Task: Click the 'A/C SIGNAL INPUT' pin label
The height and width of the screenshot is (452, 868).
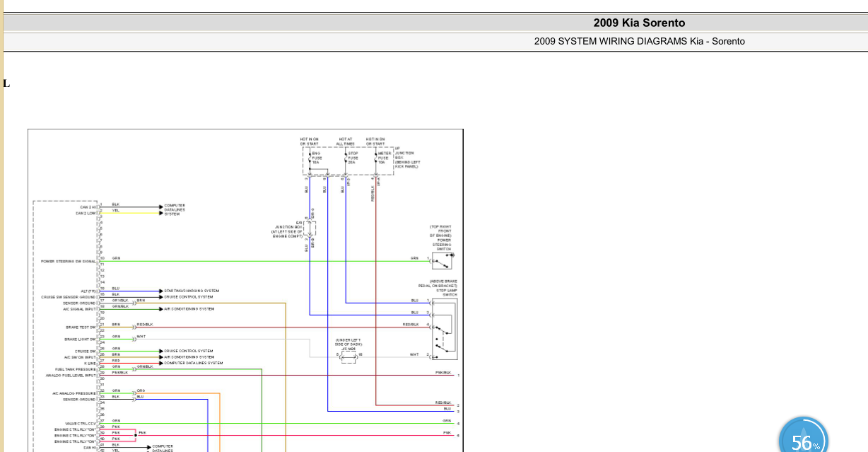Action: tap(80, 309)
